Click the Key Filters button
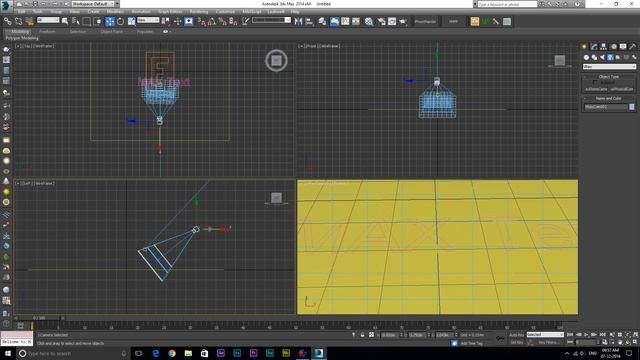The image size is (640, 360). click(x=549, y=342)
